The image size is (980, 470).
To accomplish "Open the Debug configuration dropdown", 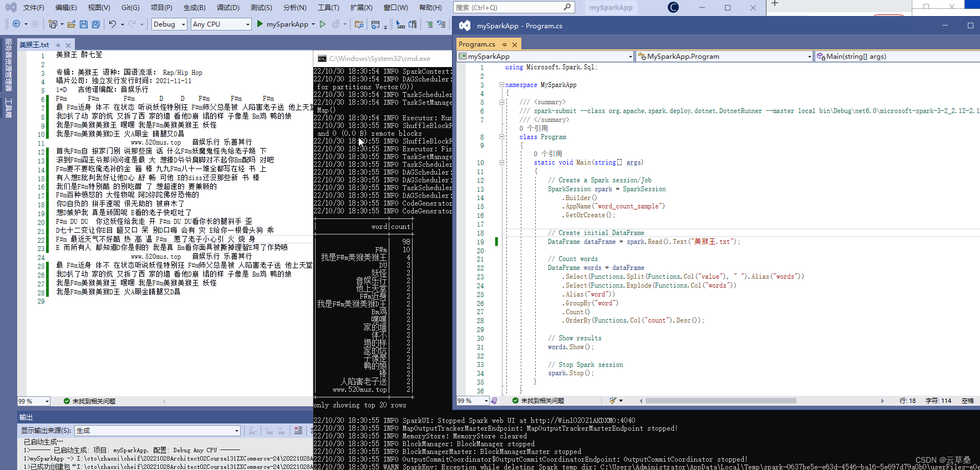I will point(169,24).
